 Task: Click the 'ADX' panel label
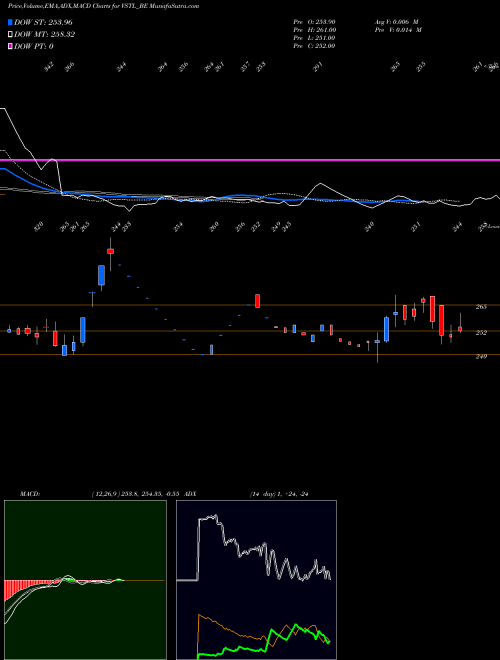[x=190, y=494]
